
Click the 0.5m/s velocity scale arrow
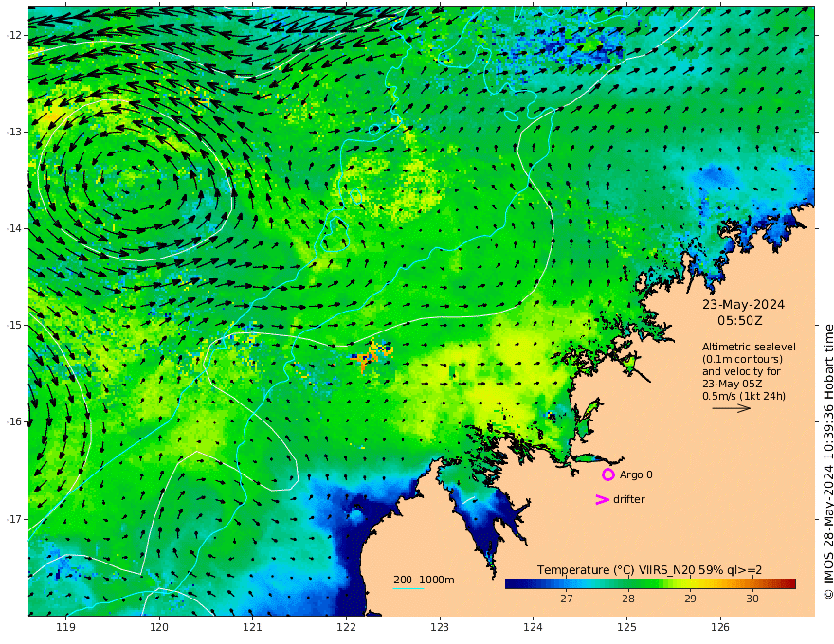pos(732,408)
